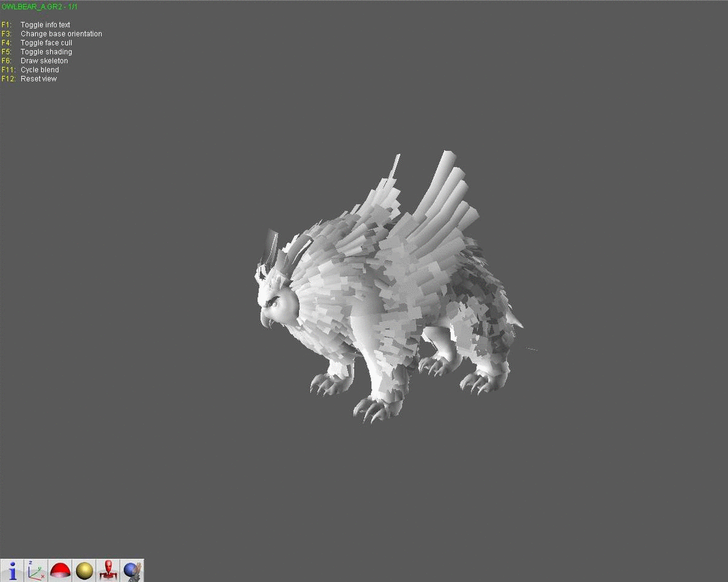Click the XYZ axes orientation icon
The height and width of the screenshot is (582, 728).
pyautogui.click(x=36, y=570)
